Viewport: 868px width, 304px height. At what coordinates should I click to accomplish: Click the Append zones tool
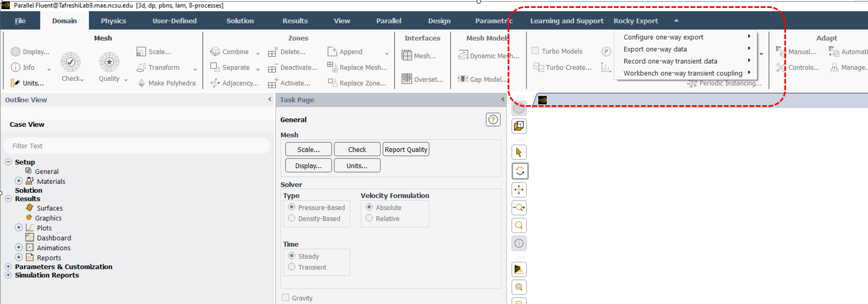(x=345, y=52)
